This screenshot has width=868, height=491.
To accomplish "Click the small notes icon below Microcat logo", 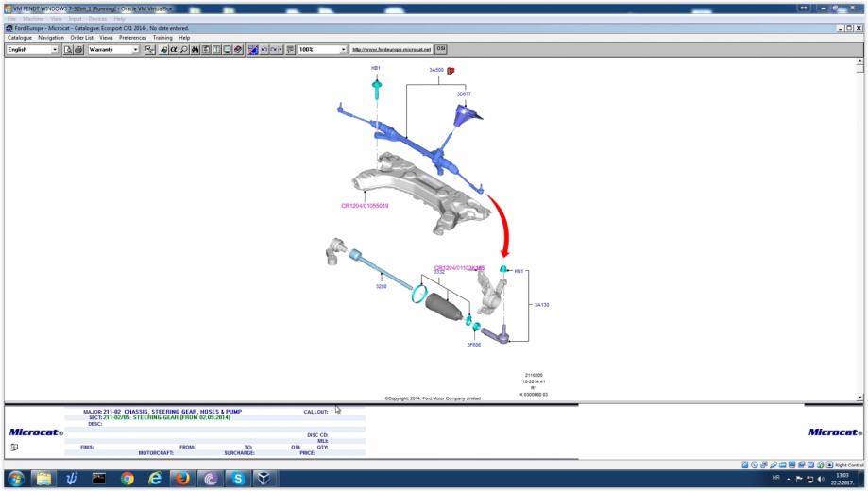I will tap(14, 448).
